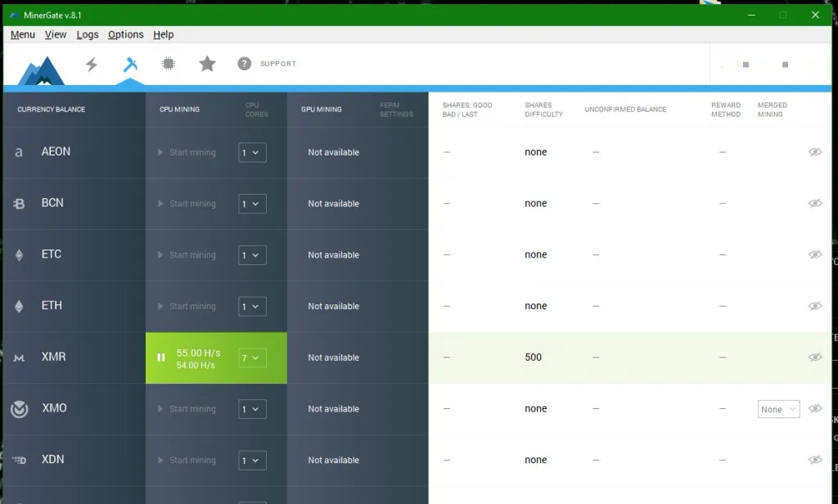Open the star achievements tab
This screenshot has height=504, width=838.
pos(207,64)
